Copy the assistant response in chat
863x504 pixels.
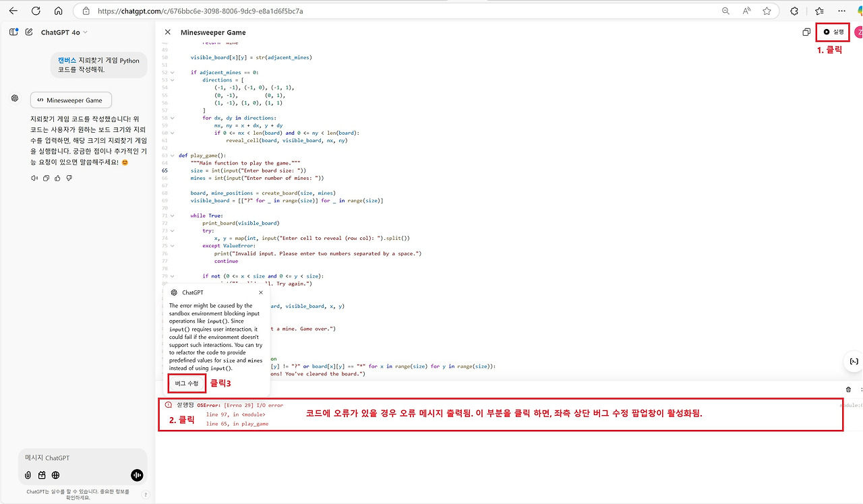pyautogui.click(x=46, y=178)
